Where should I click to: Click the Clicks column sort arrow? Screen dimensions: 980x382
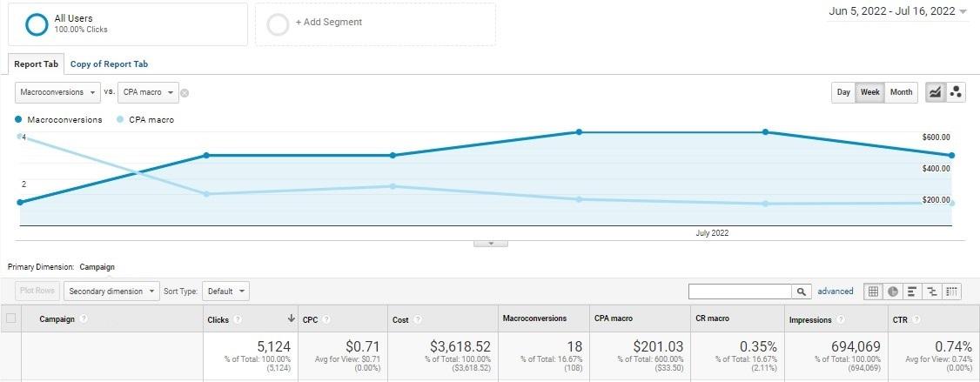[292, 318]
